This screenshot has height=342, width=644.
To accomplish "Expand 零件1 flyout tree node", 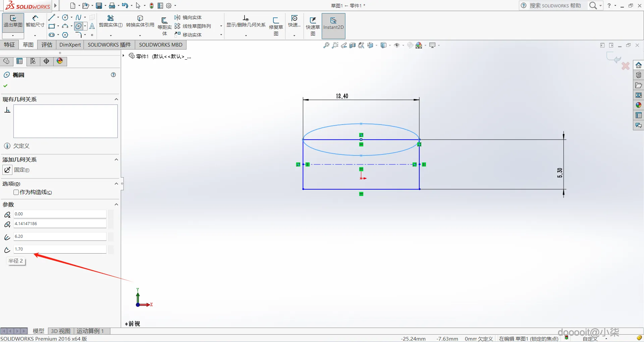I will [x=123, y=56].
